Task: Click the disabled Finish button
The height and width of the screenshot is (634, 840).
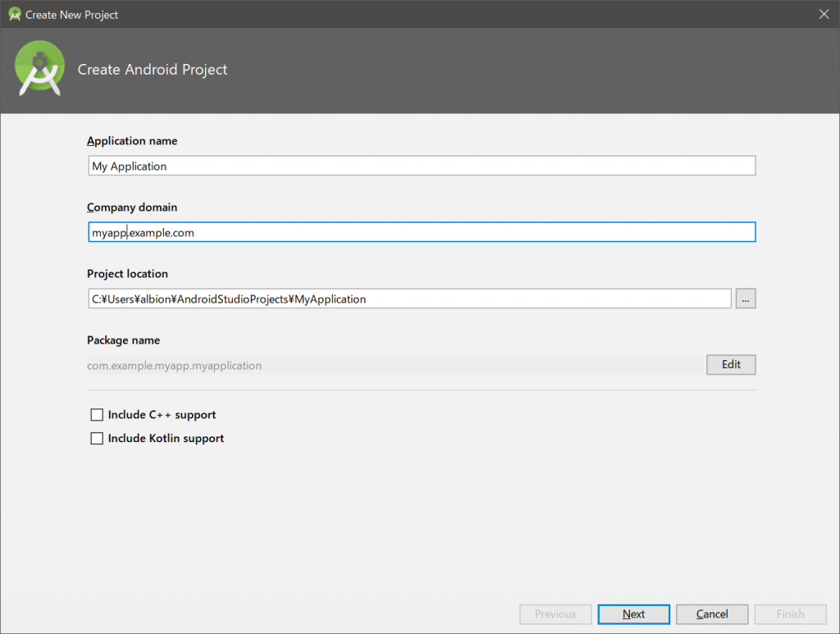Action: click(x=790, y=614)
